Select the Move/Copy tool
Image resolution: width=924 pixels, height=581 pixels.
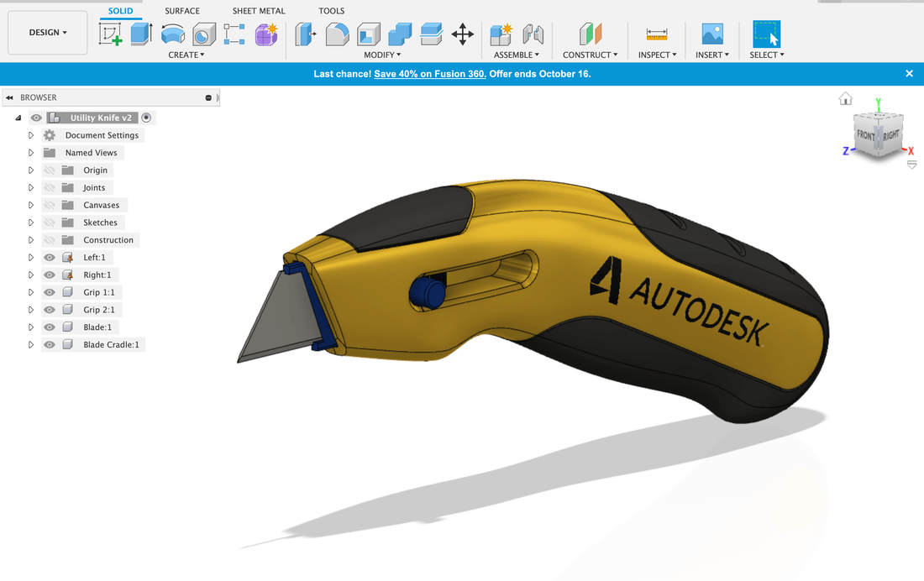[463, 34]
